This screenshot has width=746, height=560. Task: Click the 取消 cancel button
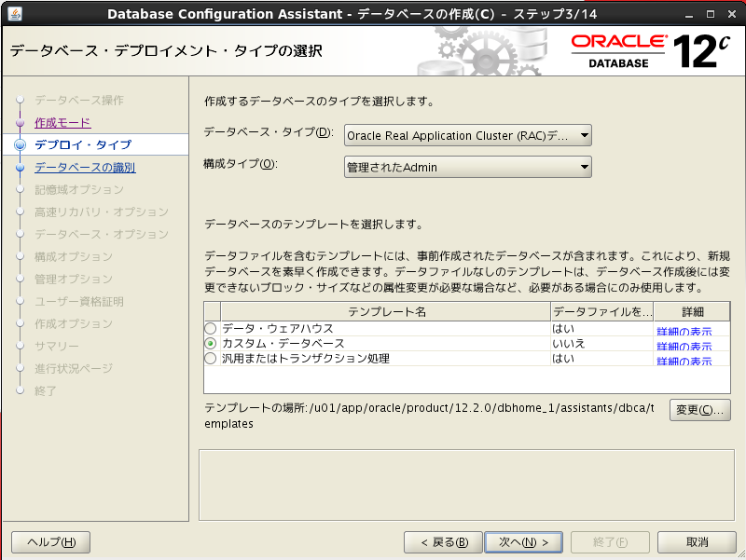click(697, 542)
